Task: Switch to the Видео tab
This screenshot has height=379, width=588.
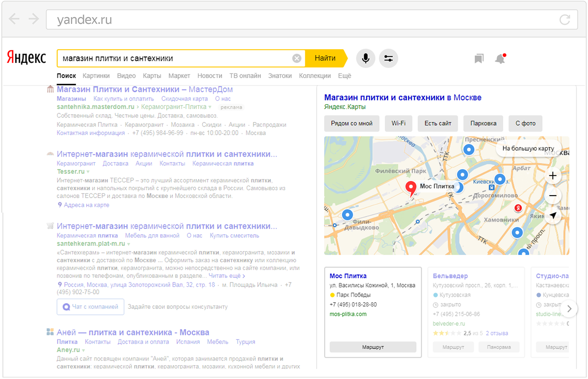Action: 126,76
